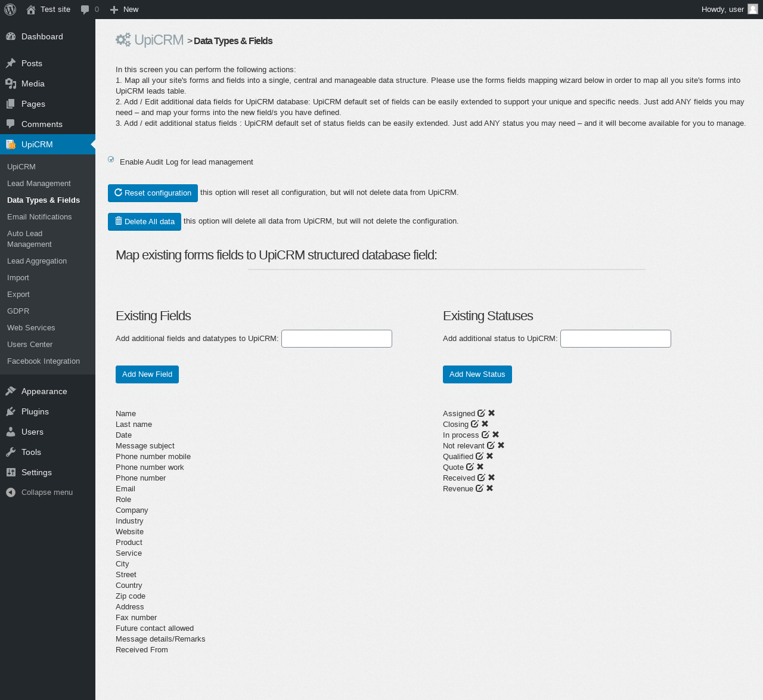763x700 pixels.
Task: Open Appearance in the sidebar
Action: [48, 391]
